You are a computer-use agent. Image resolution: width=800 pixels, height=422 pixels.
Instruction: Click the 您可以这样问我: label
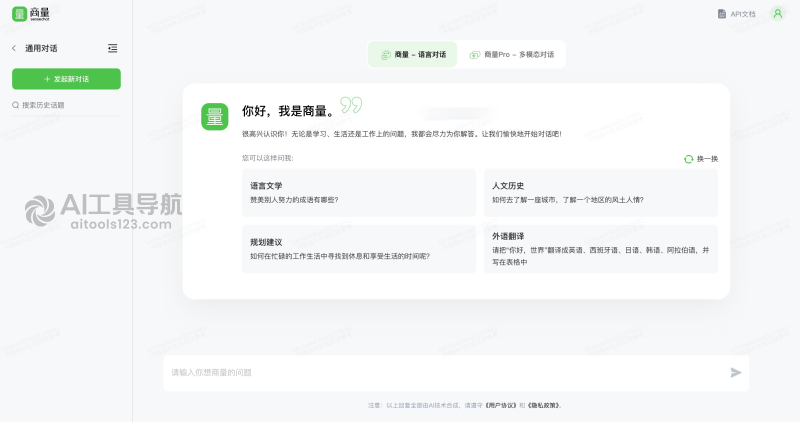point(267,158)
